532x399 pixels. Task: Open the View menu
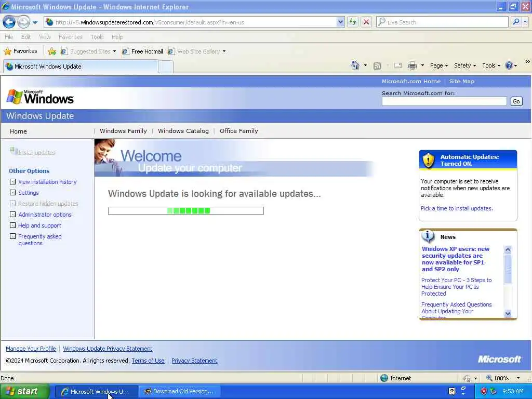[x=45, y=37]
